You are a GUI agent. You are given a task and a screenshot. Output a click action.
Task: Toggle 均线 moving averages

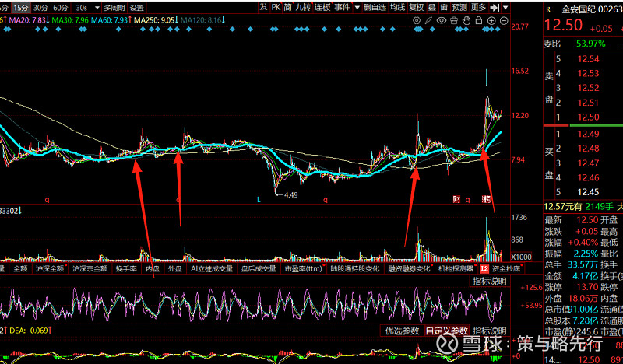(397, 8)
